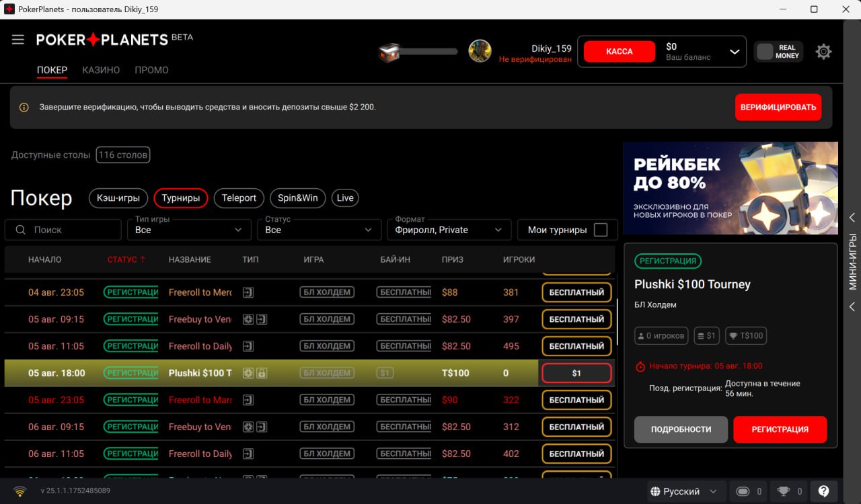The height and width of the screenshot is (504, 861).
Task: Click the treasure chest reward icon
Action: click(389, 52)
